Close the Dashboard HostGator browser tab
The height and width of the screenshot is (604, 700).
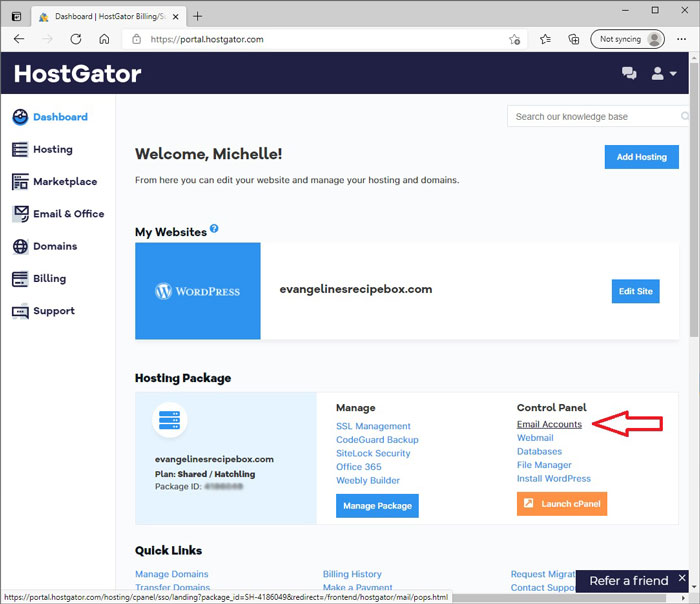pos(176,17)
